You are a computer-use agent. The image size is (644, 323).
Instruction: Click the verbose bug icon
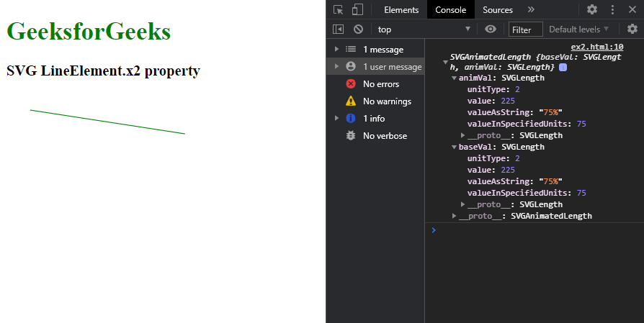pyautogui.click(x=351, y=135)
